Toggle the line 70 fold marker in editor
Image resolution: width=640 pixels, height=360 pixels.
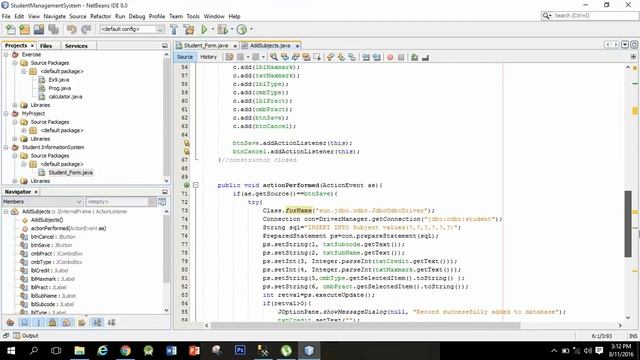pos(196,185)
